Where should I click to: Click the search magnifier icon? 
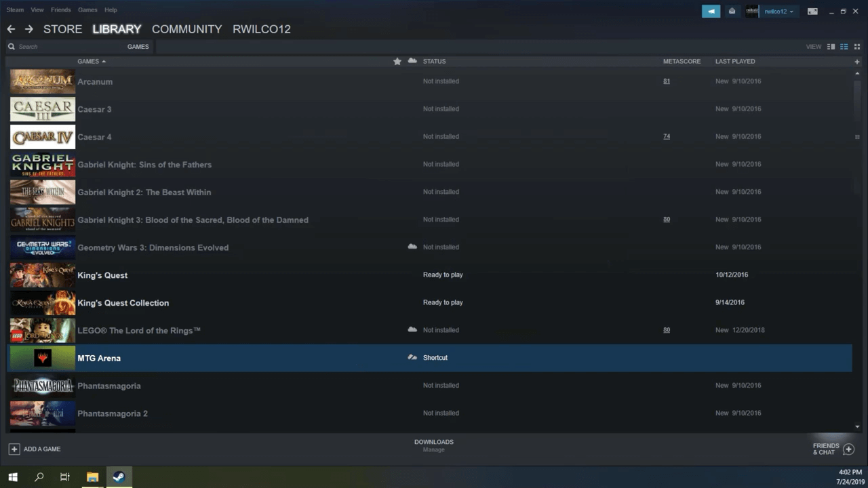click(12, 47)
